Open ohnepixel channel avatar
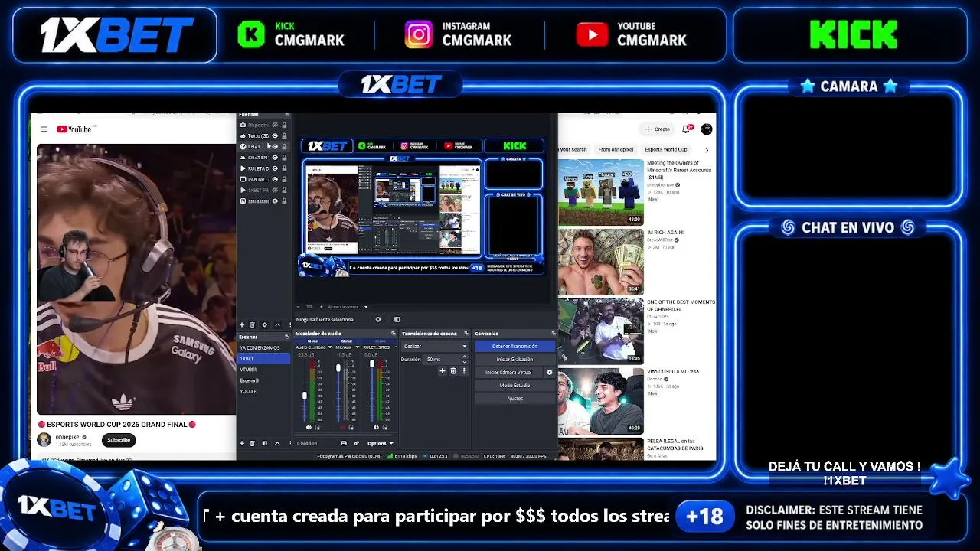Image resolution: width=980 pixels, height=551 pixels. click(44, 439)
